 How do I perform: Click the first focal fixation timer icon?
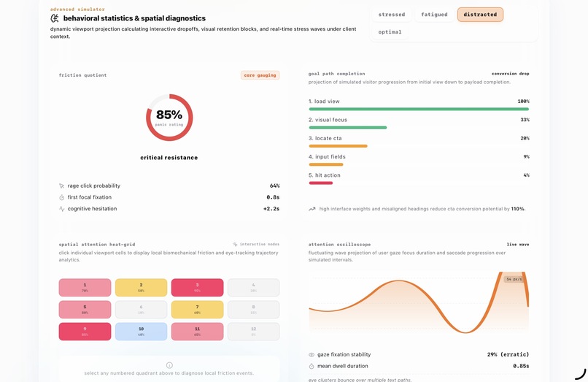click(x=61, y=197)
